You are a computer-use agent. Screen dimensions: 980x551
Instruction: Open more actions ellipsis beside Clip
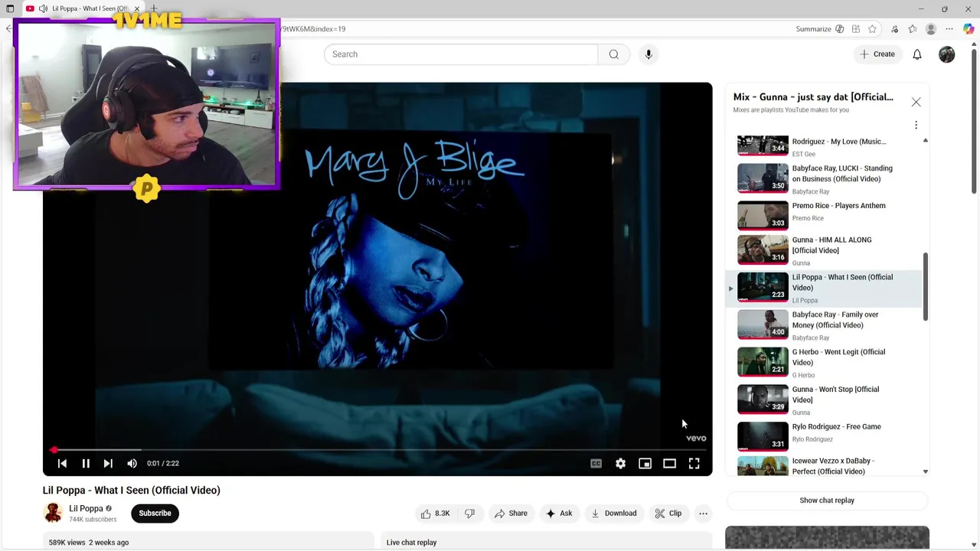(x=703, y=514)
